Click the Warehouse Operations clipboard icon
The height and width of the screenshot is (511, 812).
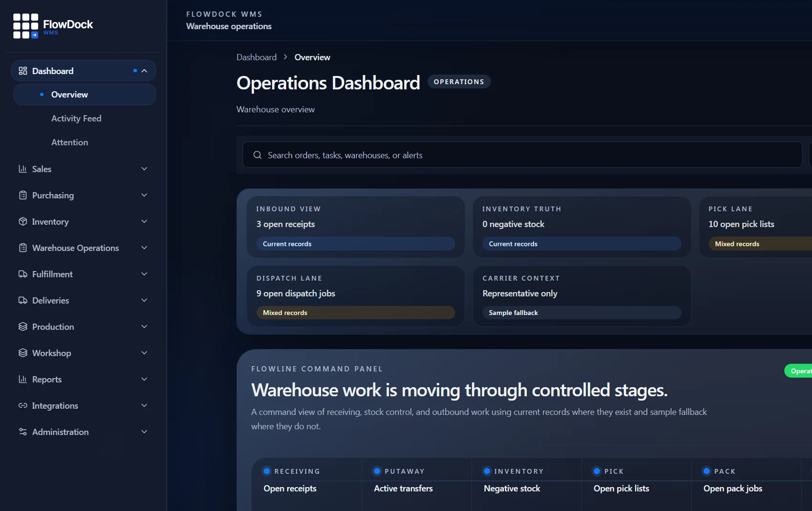pyautogui.click(x=22, y=248)
